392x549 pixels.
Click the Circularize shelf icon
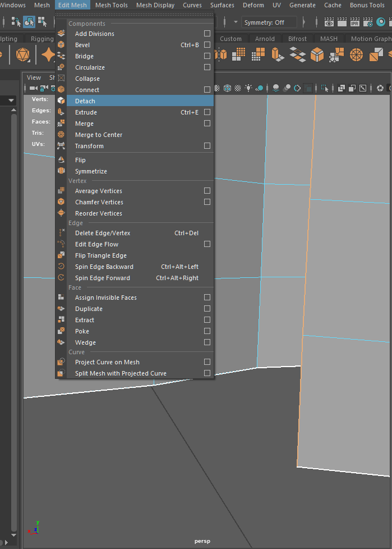357,54
